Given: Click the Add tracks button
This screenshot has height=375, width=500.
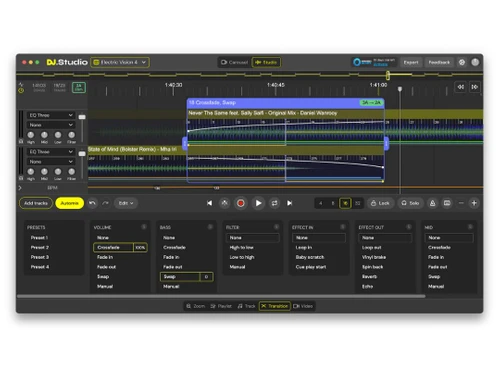Looking at the screenshot, I should tap(36, 203).
